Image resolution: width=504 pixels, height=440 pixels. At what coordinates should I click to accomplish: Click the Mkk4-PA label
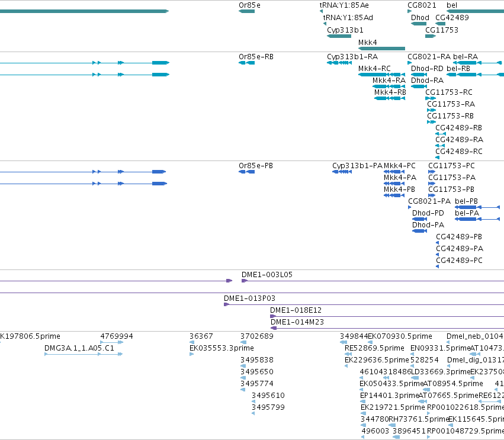point(400,178)
